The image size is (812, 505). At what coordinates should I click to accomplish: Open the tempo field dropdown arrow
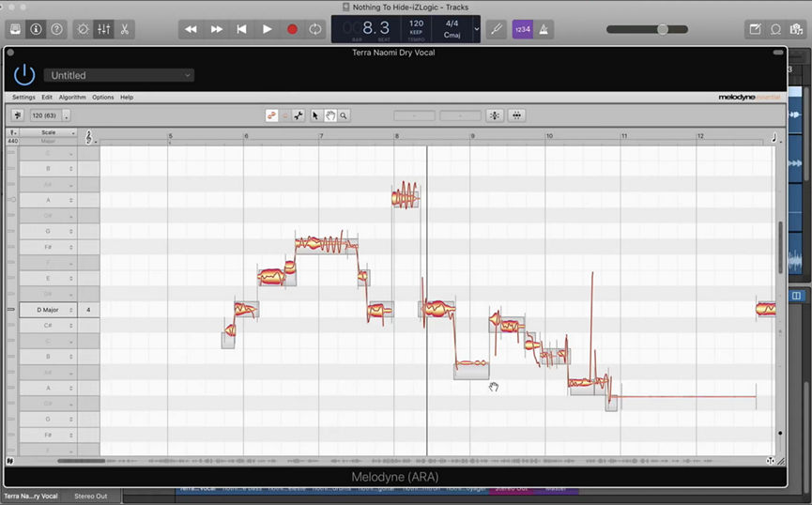(x=66, y=115)
